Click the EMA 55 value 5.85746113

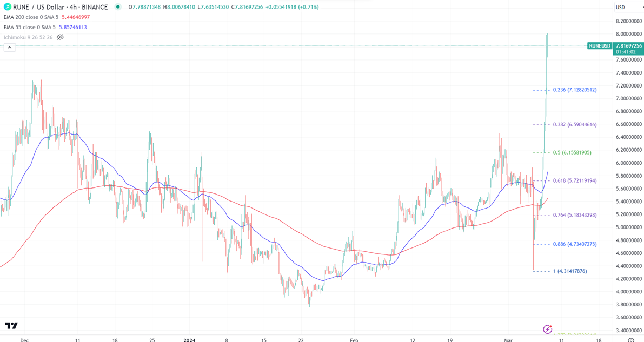(72, 27)
